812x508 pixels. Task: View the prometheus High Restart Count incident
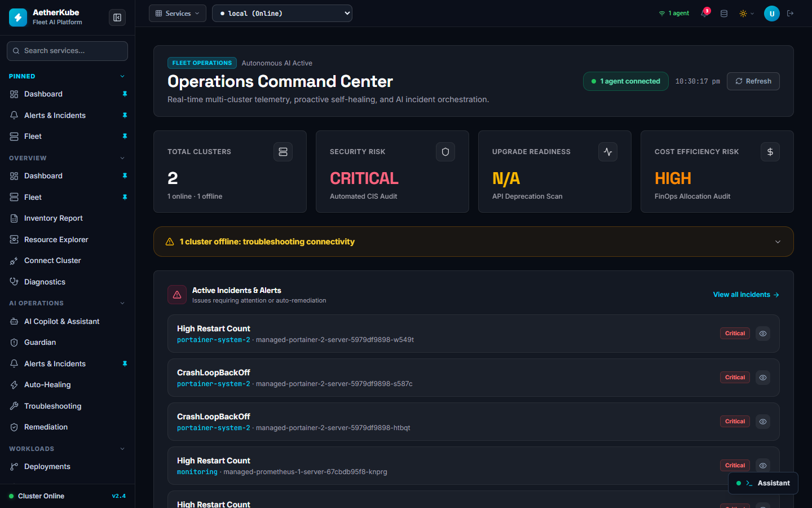click(x=763, y=466)
